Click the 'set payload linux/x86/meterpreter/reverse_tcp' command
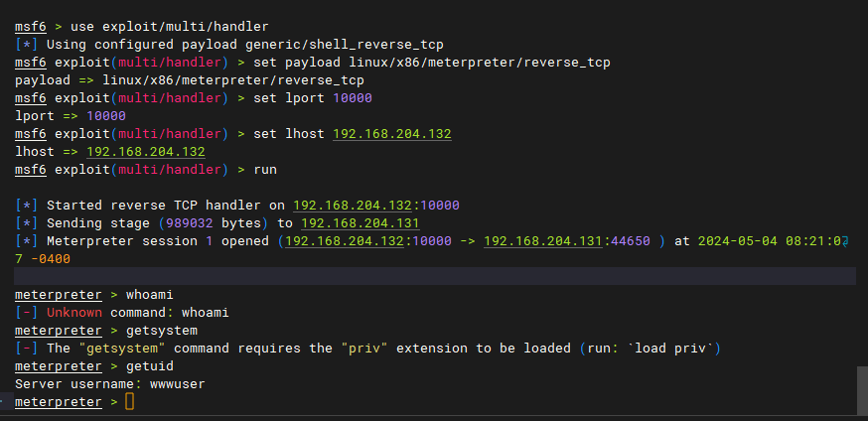Image resolution: width=868 pixels, height=421 pixels. click(x=432, y=63)
